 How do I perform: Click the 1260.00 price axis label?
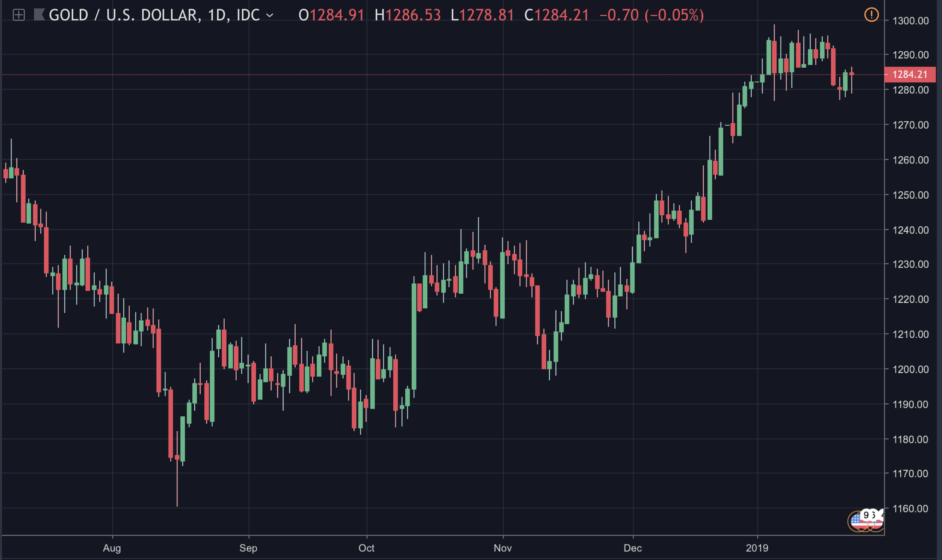[x=911, y=160]
